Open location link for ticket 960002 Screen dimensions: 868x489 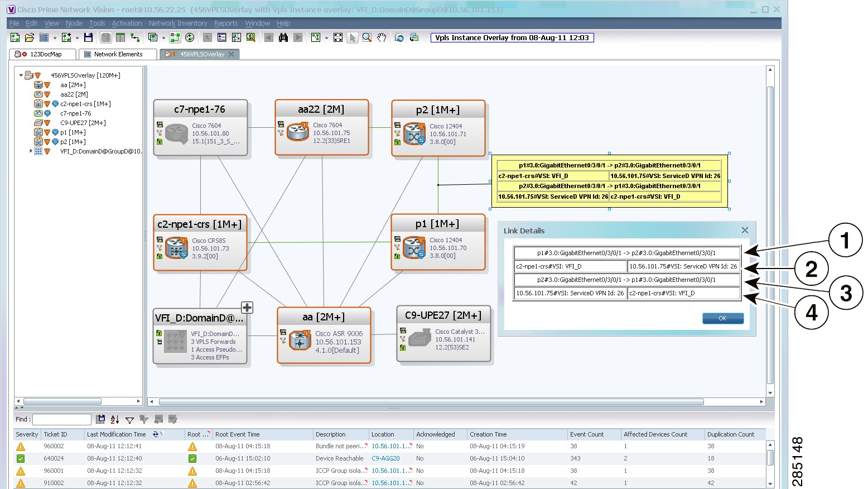(390, 447)
